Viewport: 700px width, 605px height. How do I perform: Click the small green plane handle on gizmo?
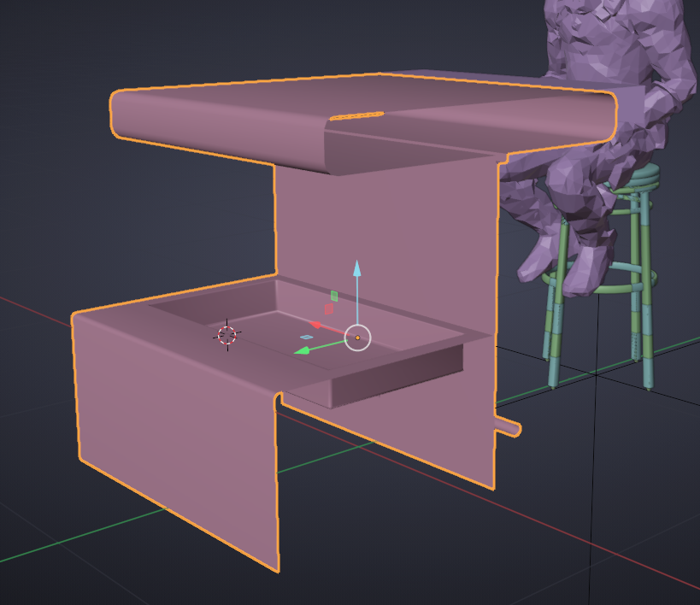334,296
